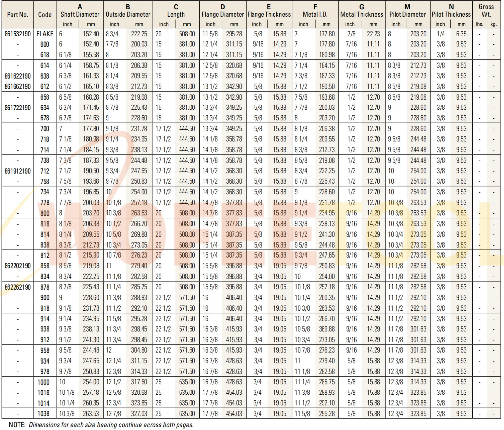Screen dimensions: 504x430
Task: Click code 958 in the Code column
Action: click(x=45, y=350)
